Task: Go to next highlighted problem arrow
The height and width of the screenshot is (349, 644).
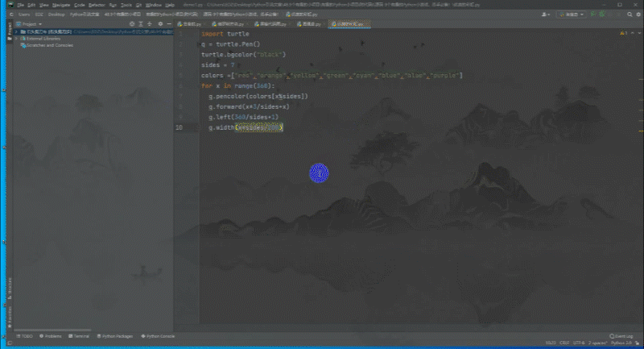Action: pos(639,33)
